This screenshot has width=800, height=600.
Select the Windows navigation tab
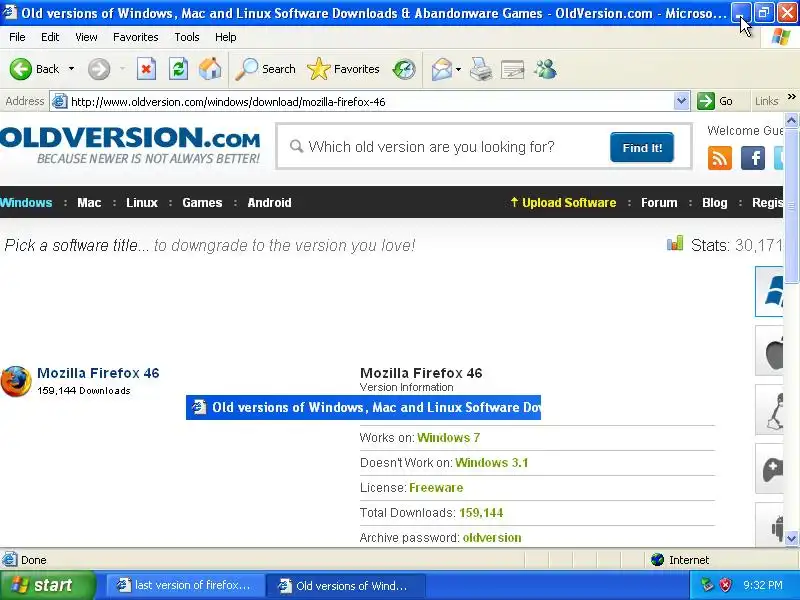coord(26,203)
